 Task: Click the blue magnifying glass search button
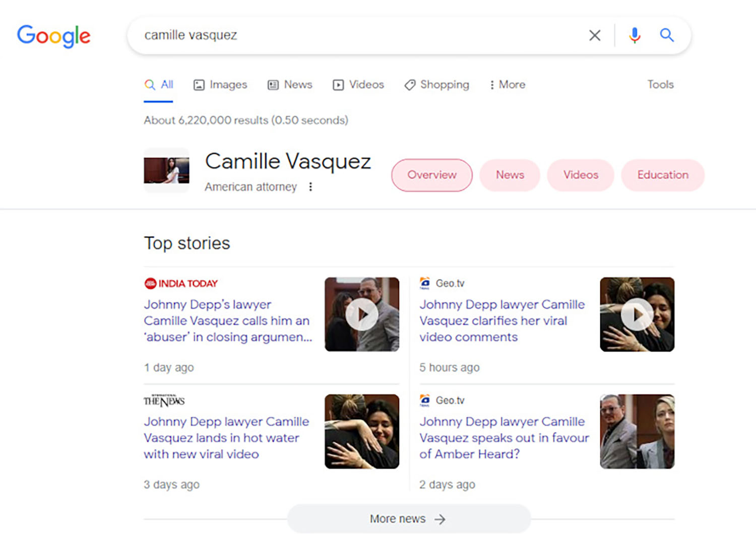(x=667, y=35)
